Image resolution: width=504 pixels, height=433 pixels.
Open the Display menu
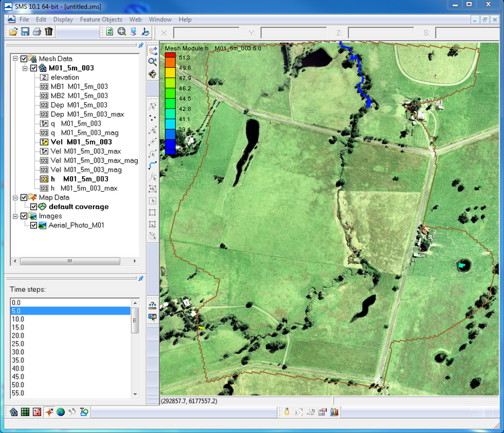coord(63,19)
